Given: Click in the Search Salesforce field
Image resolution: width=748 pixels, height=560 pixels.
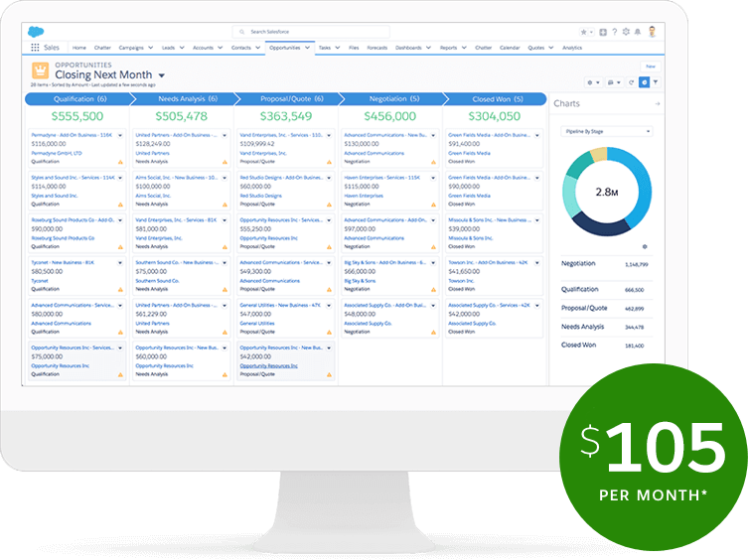Looking at the screenshot, I should [311, 32].
